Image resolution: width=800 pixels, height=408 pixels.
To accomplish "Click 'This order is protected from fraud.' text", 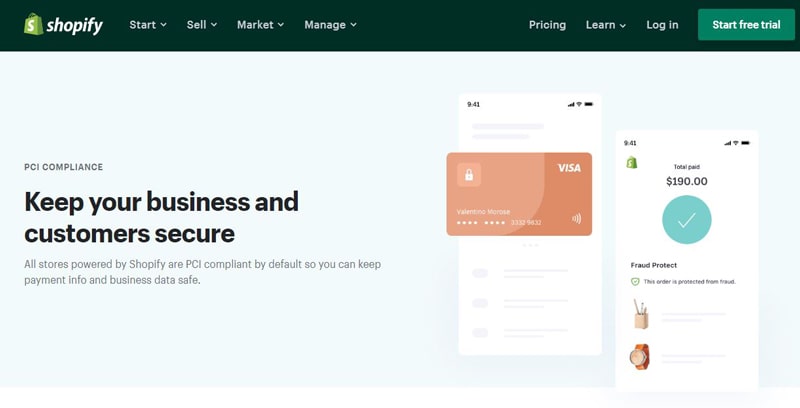I will click(x=690, y=282).
